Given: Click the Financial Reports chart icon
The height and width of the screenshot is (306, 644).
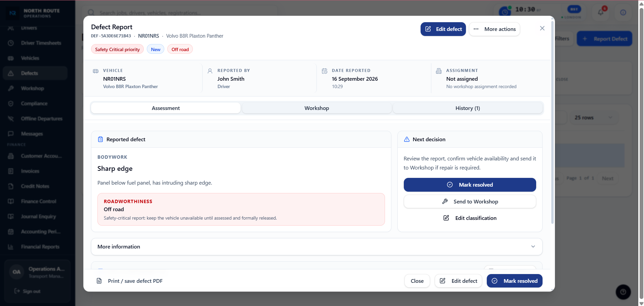Looking at the screenshot, I should coord(11,247).
